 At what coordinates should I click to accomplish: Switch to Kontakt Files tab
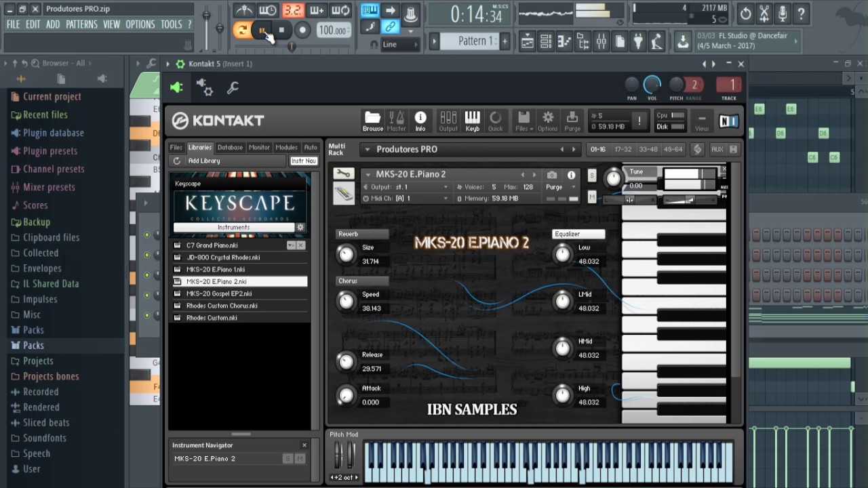tap(176, 147)
